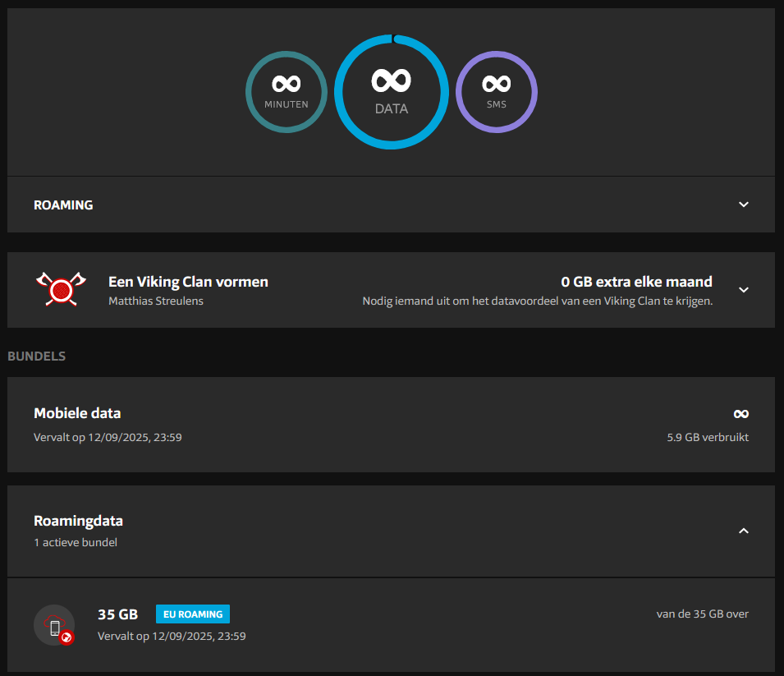
Task: Click the BUNDELS section heading
Action: click(37, 356)
